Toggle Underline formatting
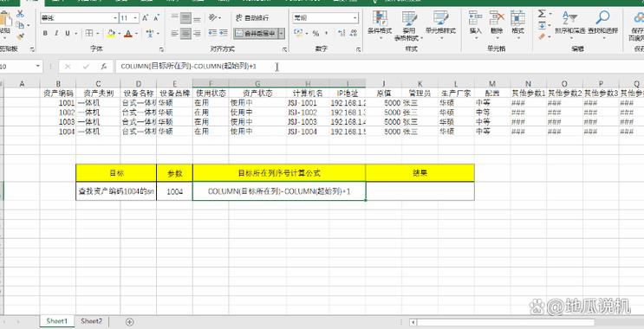Viewport: 644px width, 329px height. point(67,33)
